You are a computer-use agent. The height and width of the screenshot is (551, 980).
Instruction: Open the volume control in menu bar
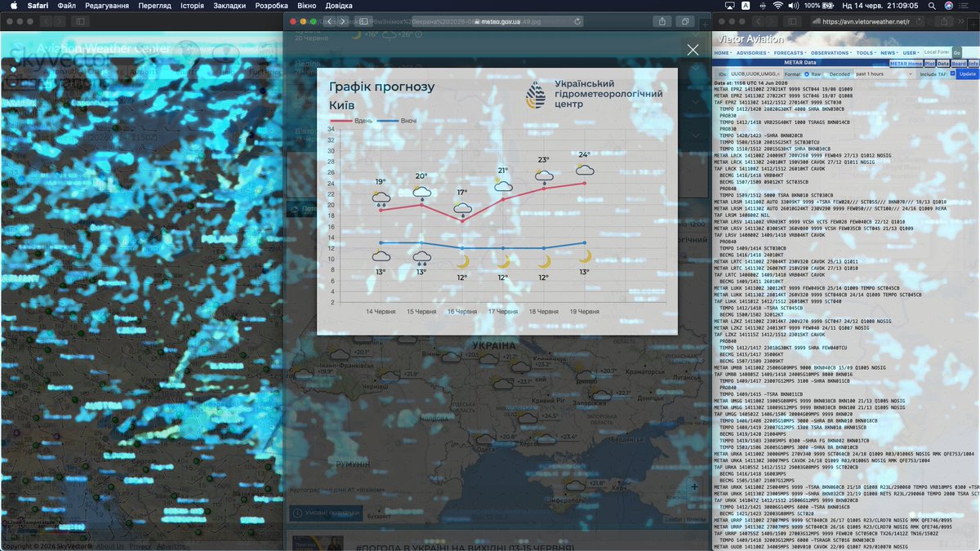[793, 5]
